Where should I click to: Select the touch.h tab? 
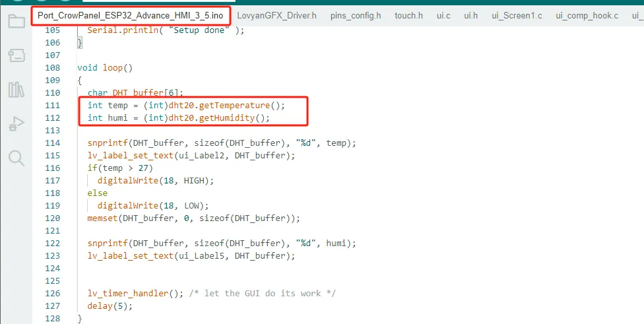(x=408, y=15)
